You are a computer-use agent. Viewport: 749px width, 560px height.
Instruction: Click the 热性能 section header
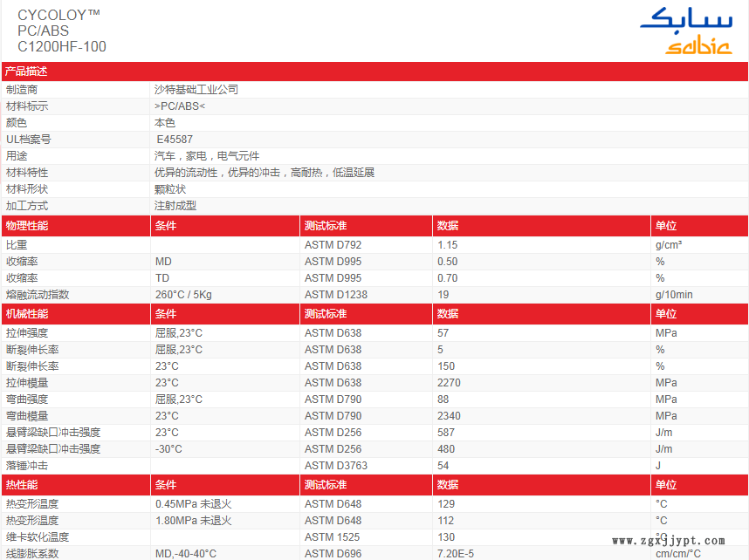pyautogui.click(x=22, y=485)
